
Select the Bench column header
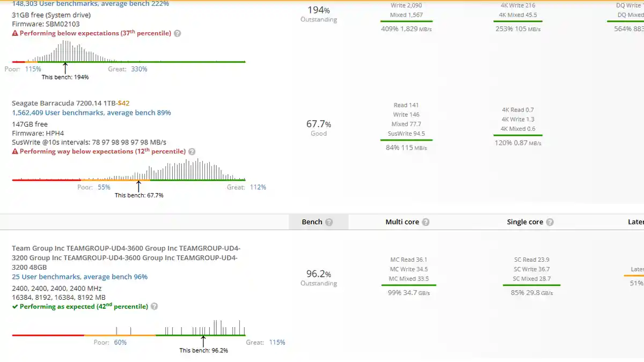(312, 222)
